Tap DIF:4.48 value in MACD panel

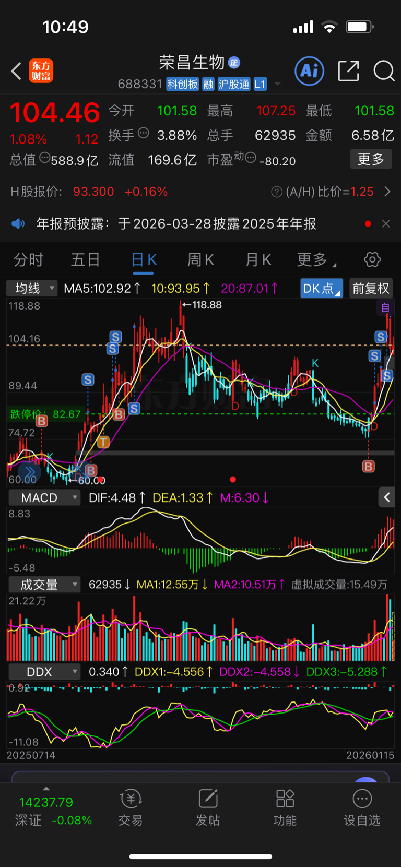117,497
